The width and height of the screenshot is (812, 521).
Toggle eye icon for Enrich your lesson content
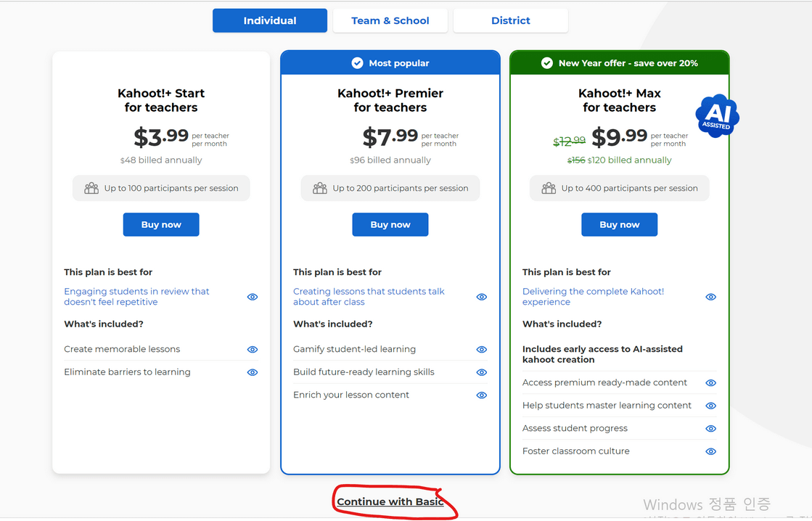(x=482, y=395)
